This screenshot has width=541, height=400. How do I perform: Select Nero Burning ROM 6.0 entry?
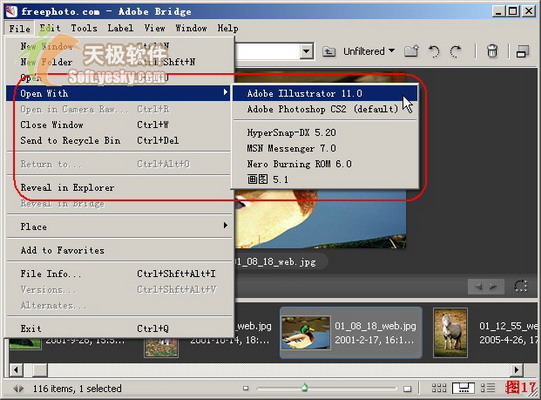pos(325,164)
